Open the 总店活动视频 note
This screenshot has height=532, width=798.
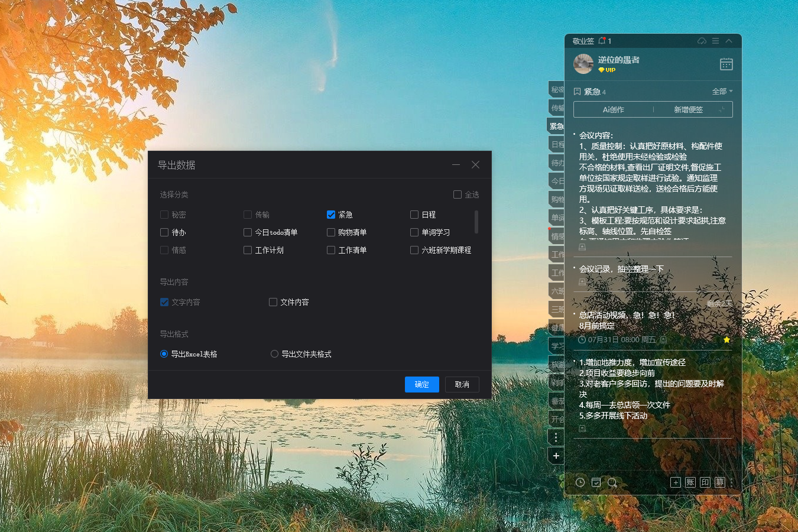pos(627,320)
